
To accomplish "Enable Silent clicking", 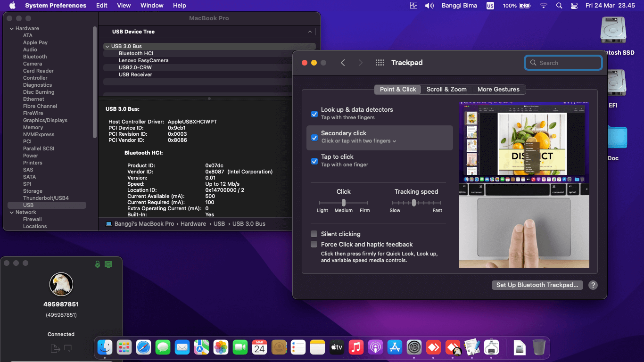I will pos(314,234).
